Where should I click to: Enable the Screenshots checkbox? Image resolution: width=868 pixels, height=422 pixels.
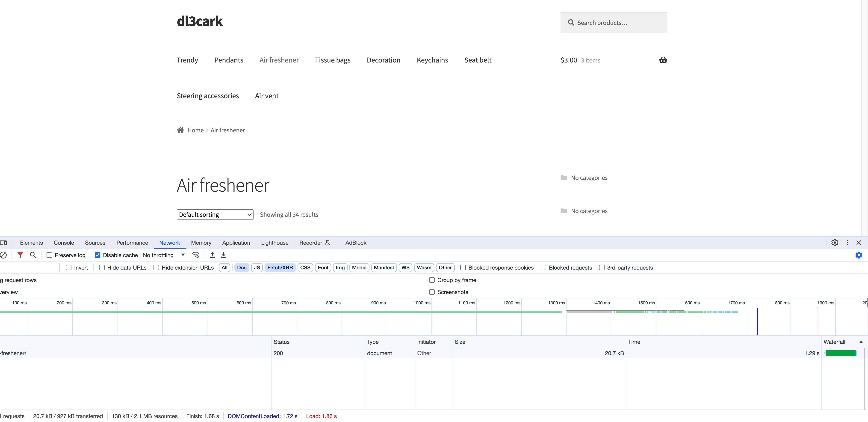(432, 292)
